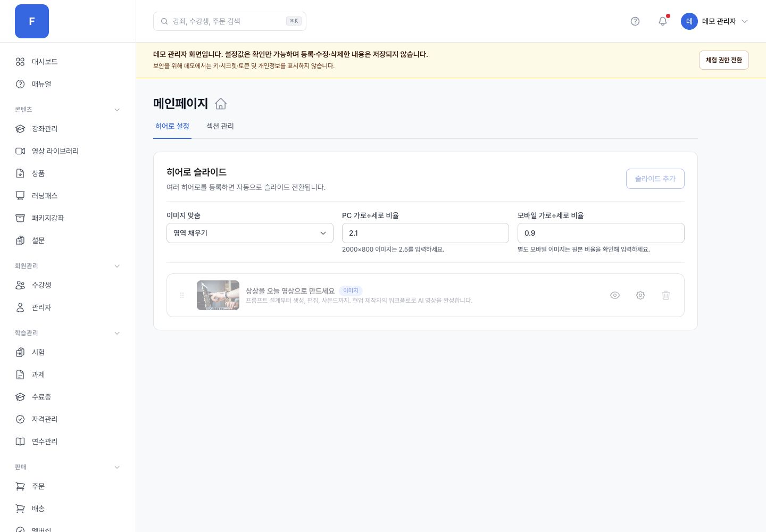Focus the 강좌, 수강생, 주문 검색 search box

click(230, 21)
